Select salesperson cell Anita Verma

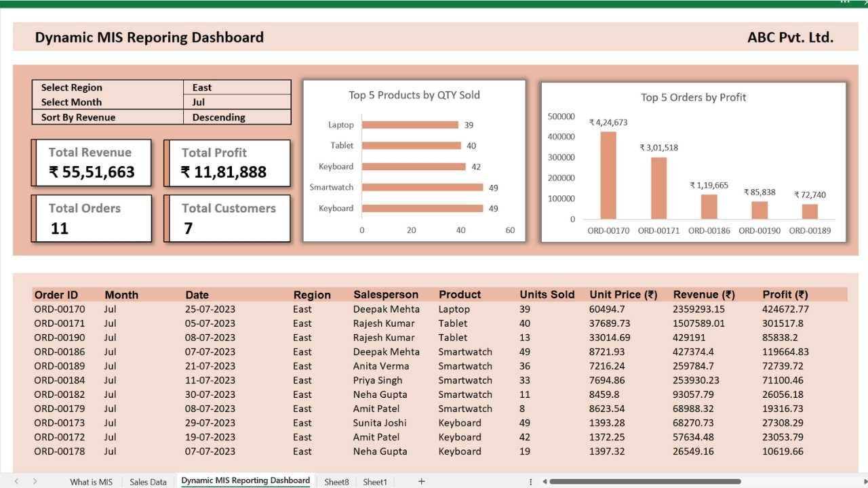[381, 366]
